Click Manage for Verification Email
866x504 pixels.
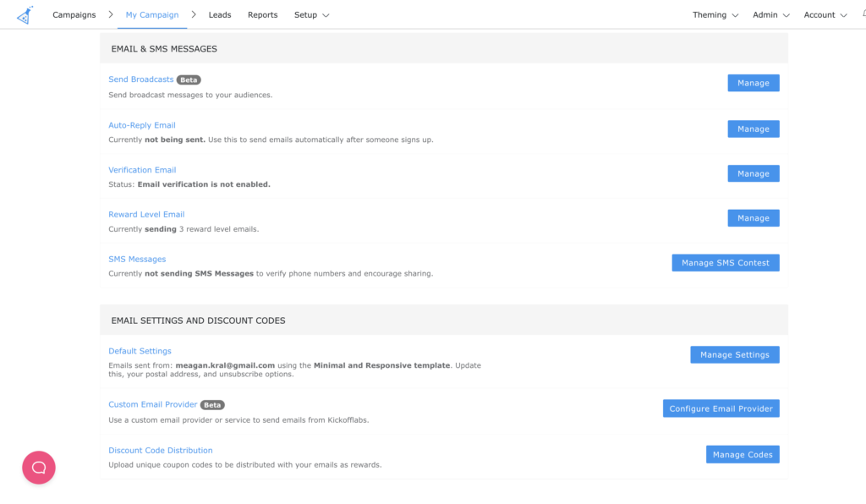[754, 173]
